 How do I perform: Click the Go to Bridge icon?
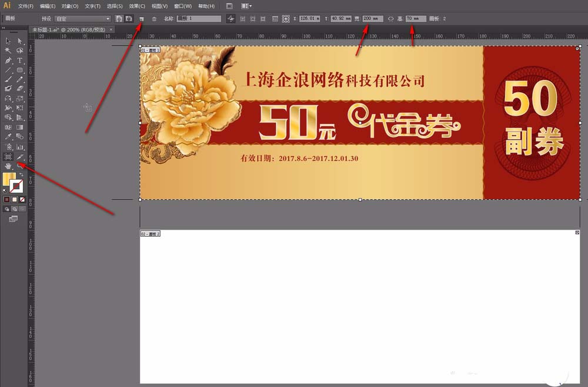coord(229,6)
